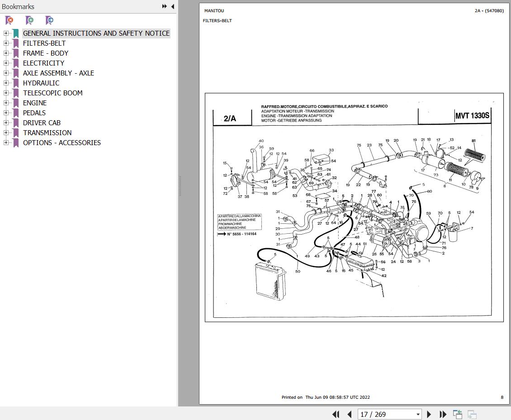Click the bookmark ribbon icon beside FILTERS-BELT
The height and width of the screenshot is (420, 511).
(16, 43)
